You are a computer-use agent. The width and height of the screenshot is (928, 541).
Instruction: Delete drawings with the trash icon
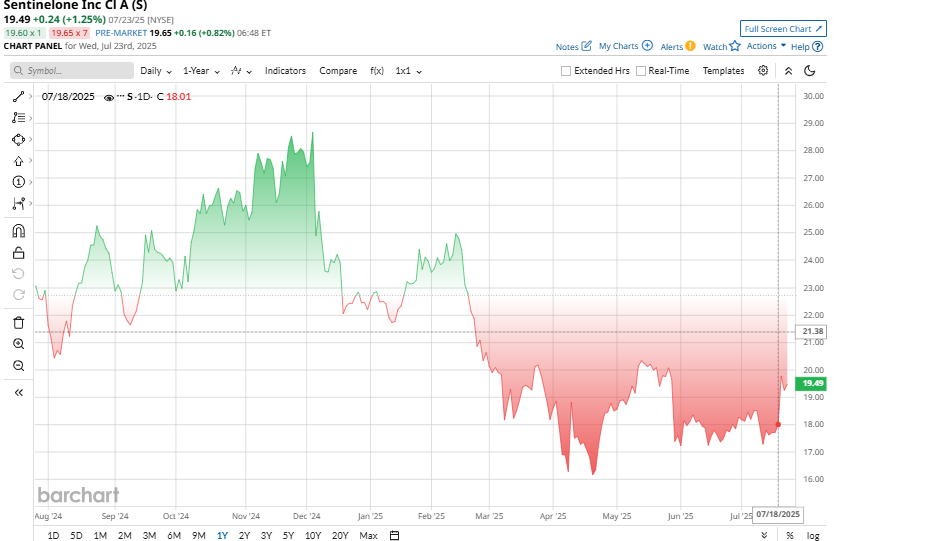18,323
